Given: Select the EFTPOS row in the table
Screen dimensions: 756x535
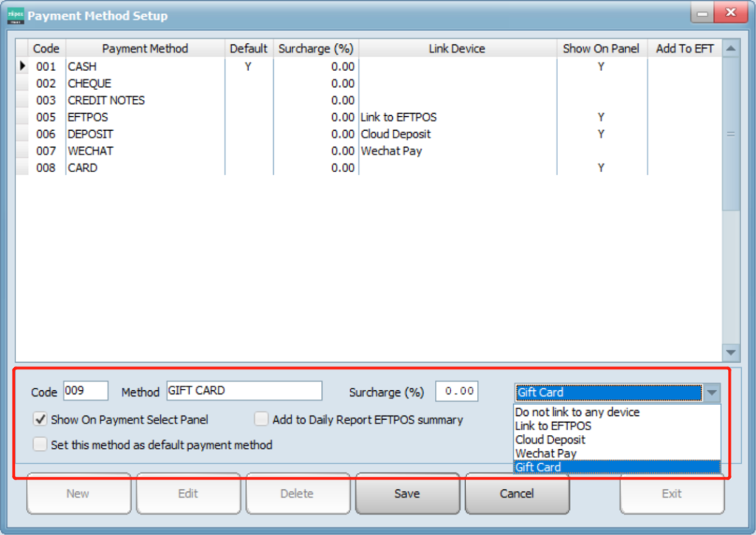Looking at the screenshot, I should pos(87,117).
